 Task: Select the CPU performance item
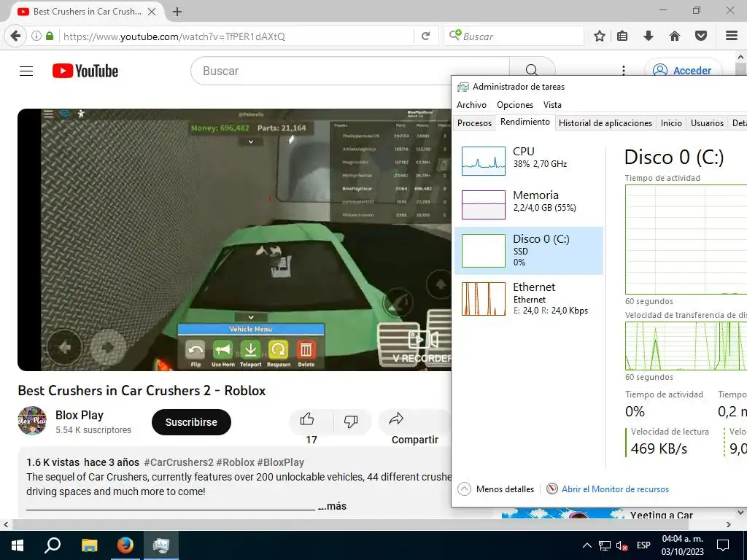(529, 160)
